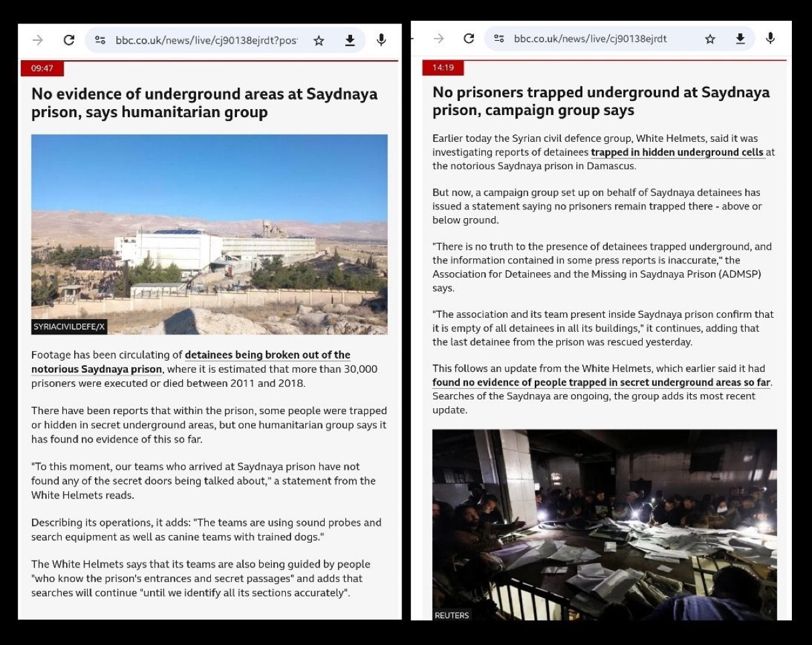Viewport: 812px width, 645px height.
Task: Open site info icon in right address bar
Action: click(499, 39)
